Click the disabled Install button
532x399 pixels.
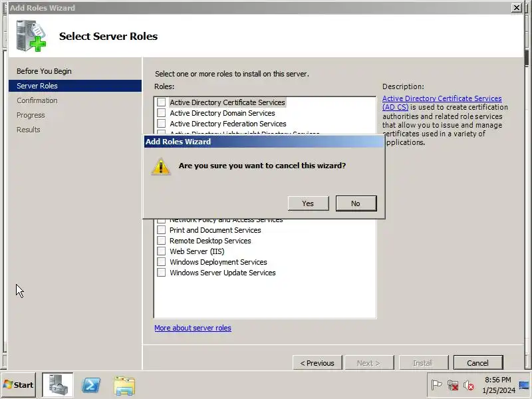(424, 363)
